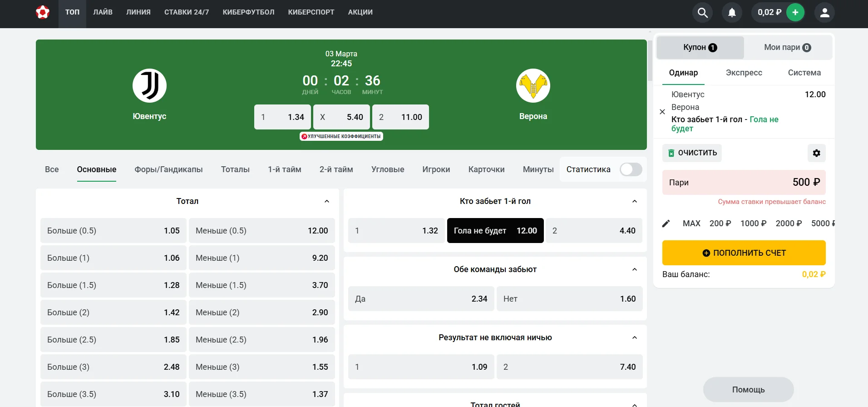Deselect the 'Гола не будет' 12.00 odds
This screenshot has height=407, width=868.
point(495,231)
